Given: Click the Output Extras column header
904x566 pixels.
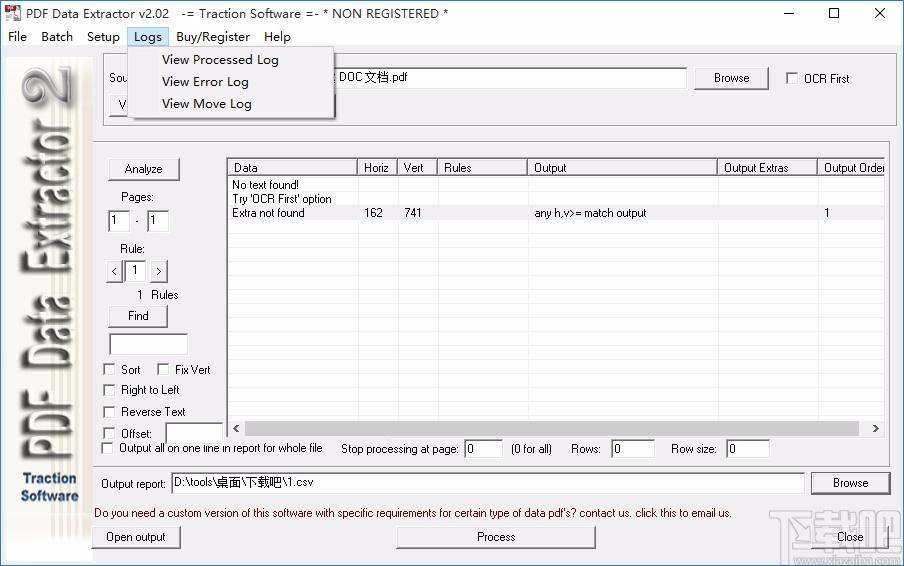Looking at the screenshot, I should (x=767, y=168).
